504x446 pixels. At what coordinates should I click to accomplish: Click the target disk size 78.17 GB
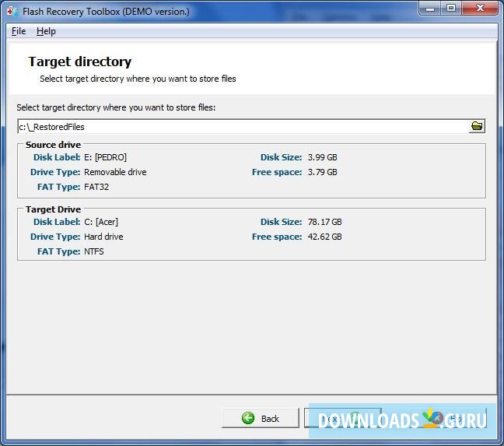pyautogui.click(x=324, y=222)
